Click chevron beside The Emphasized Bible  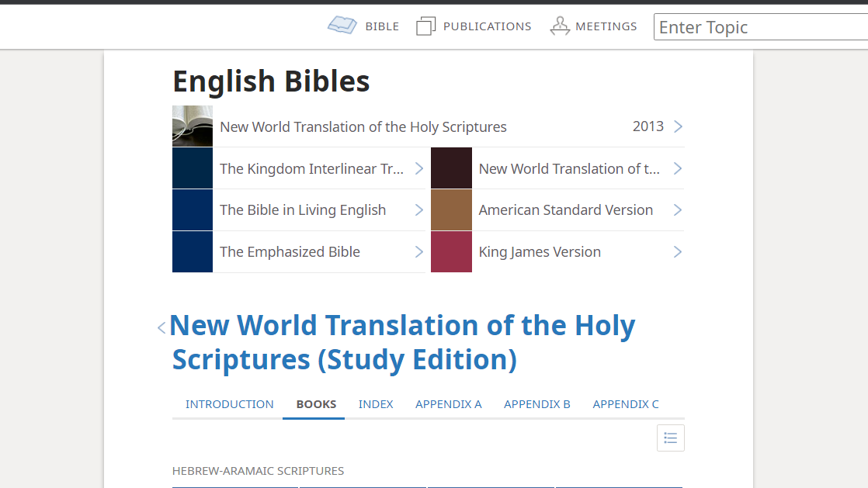click(419, 251)
